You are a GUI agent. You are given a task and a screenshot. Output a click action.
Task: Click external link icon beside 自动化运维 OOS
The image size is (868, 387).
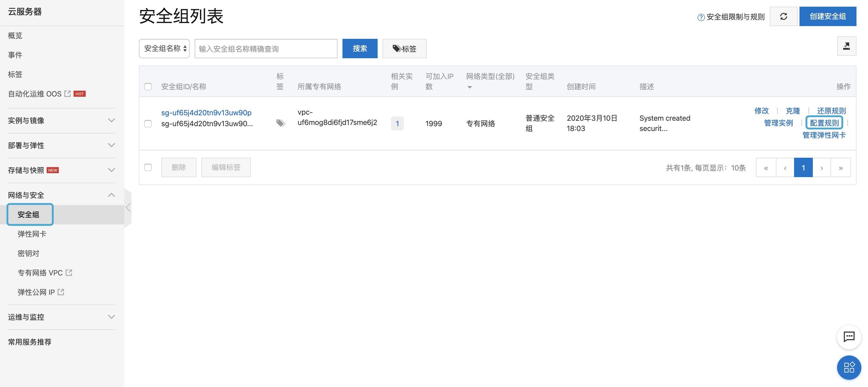[x=68, y=94]
